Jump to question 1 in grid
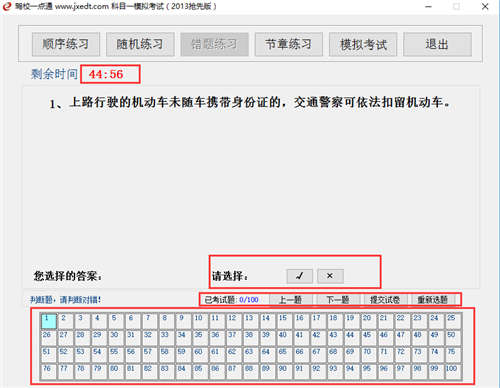The width and height of the screenshot is (500, 388). pyautogui.click(x=49, y=321)
